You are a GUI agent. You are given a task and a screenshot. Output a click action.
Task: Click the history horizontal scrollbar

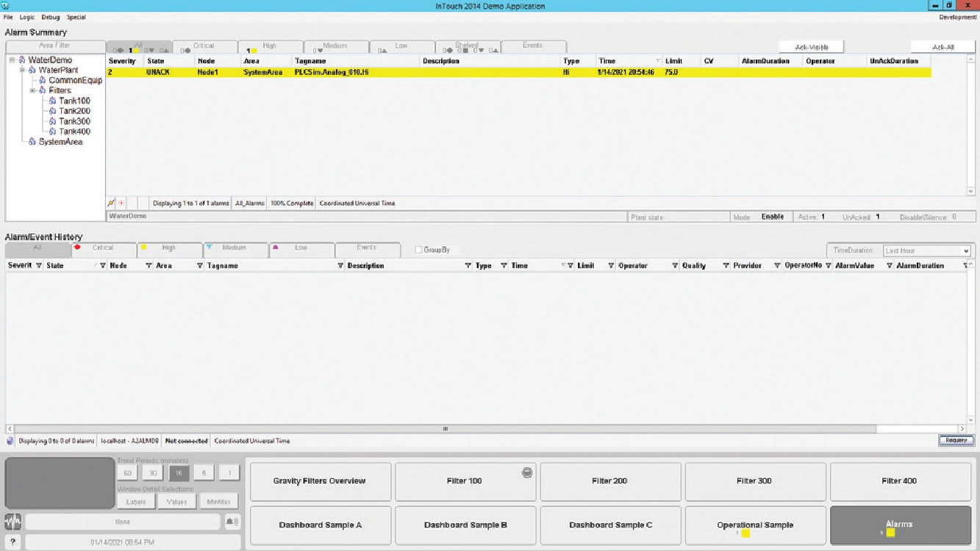[x=445, y=428]
